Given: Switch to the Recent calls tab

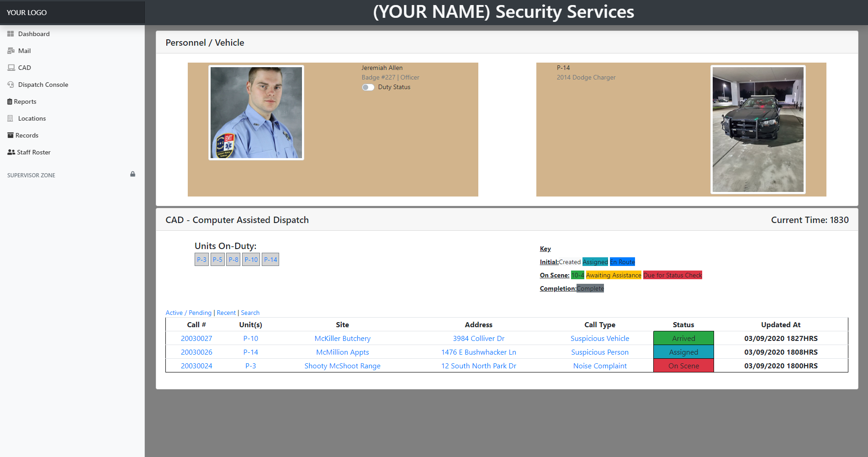Looking at the screenshot, I should coord(226,313).
